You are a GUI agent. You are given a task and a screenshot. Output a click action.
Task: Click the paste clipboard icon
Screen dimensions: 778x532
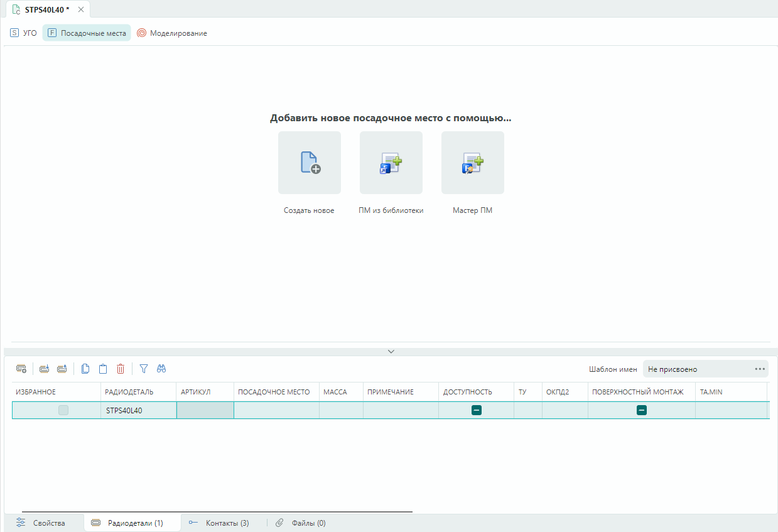[x=103, y=369]
